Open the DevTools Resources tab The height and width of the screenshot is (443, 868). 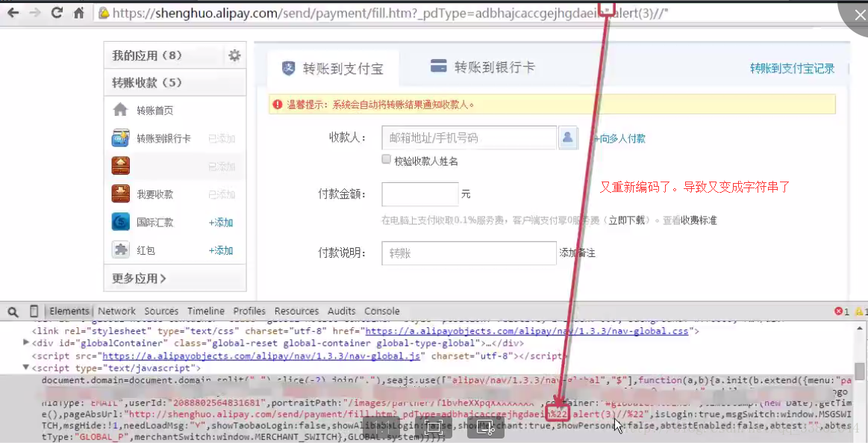click(296, 312)
